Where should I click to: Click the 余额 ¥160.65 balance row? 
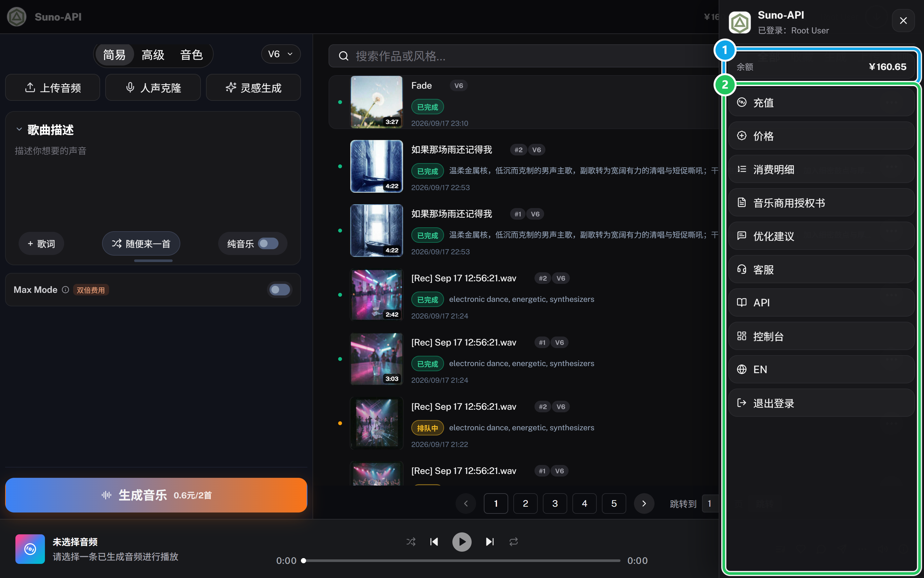point(821,66)
